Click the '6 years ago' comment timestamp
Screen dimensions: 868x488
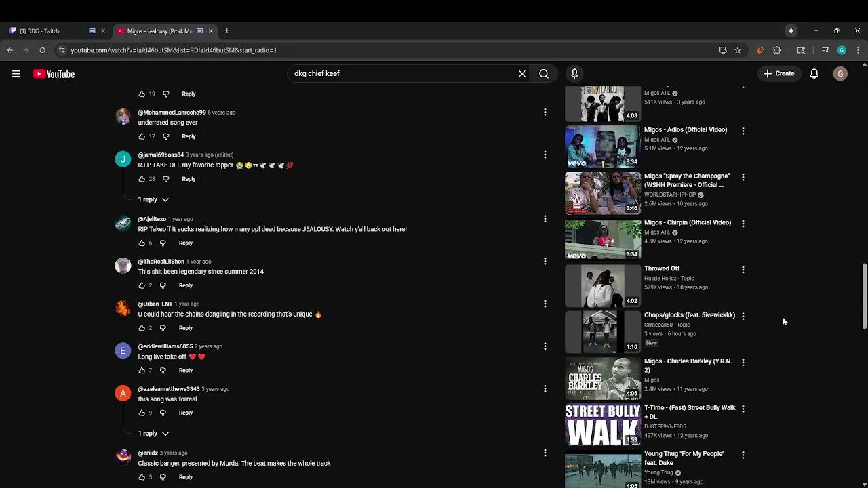tap(222, 113)
